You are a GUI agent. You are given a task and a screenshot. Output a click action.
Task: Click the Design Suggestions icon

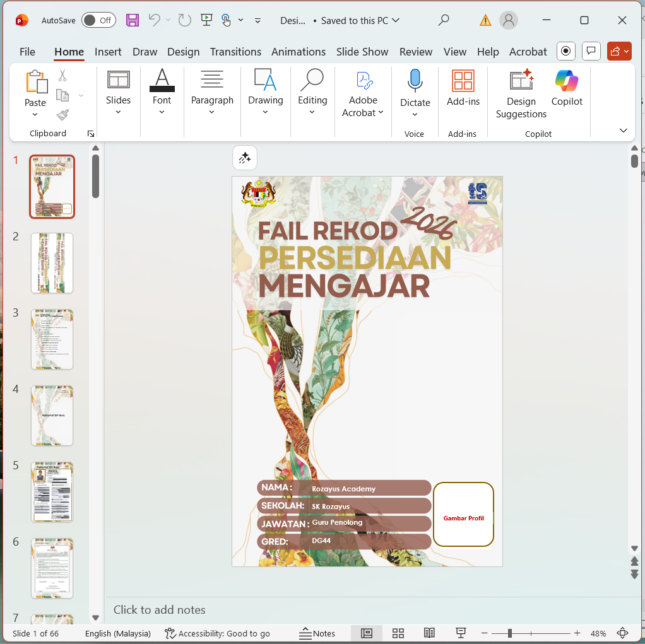tap(521, 81)
